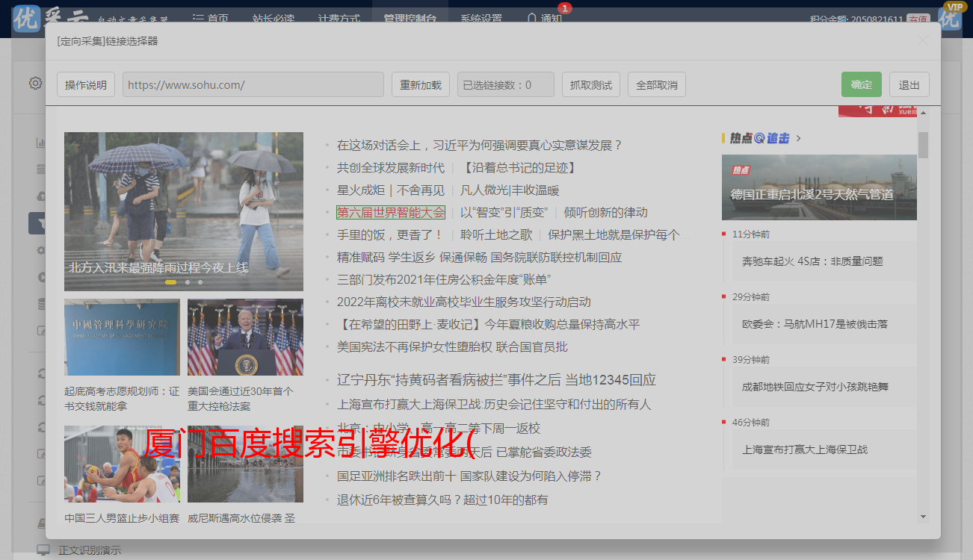This screenshot has width=973, height=560.
Task: Open 成都地铁回应女子对小孩跳艳舞 news
Action: pyautogui.click(x=815, y=387)
